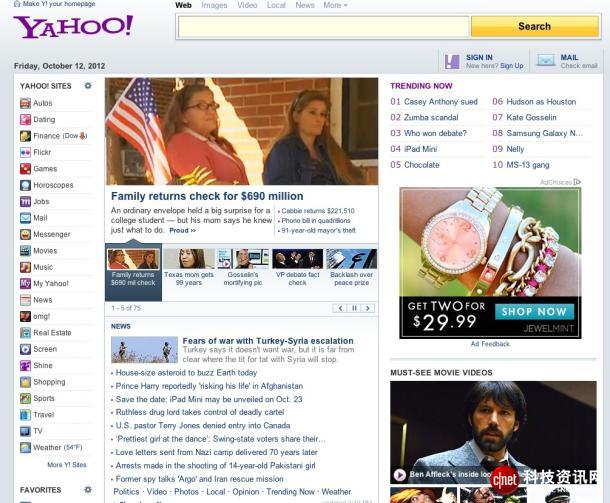610x503 pixels.
Task: Open Favorites settings gear
Action: pos(88,489)
